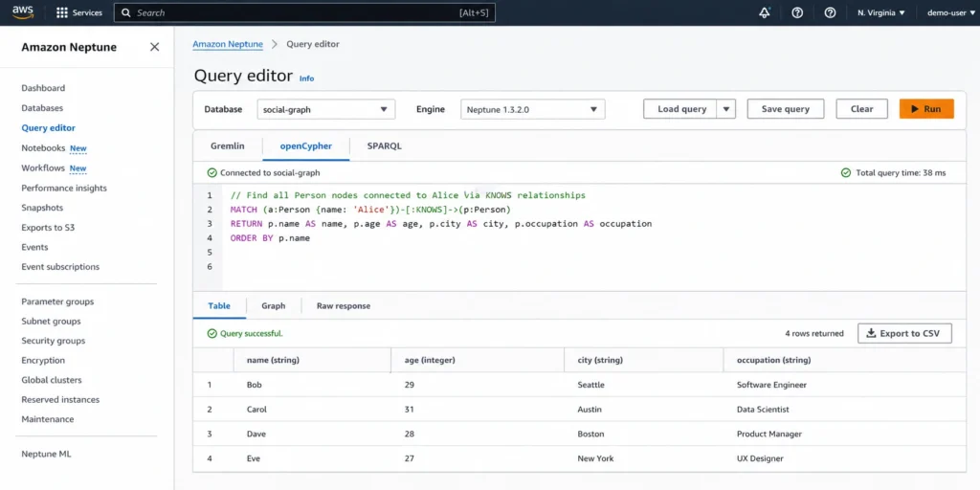Open Parameter groups
Screen dimensions: 980x490
[57, 301]
